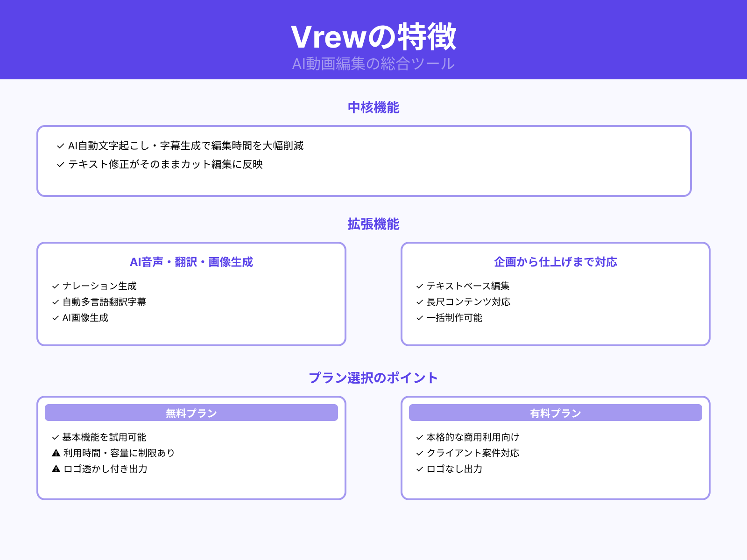Click the checkmark beside テキスト修正がそのままカット編集に反映
The height and width of the screenshot is (560, 747).
click(60, 164)
